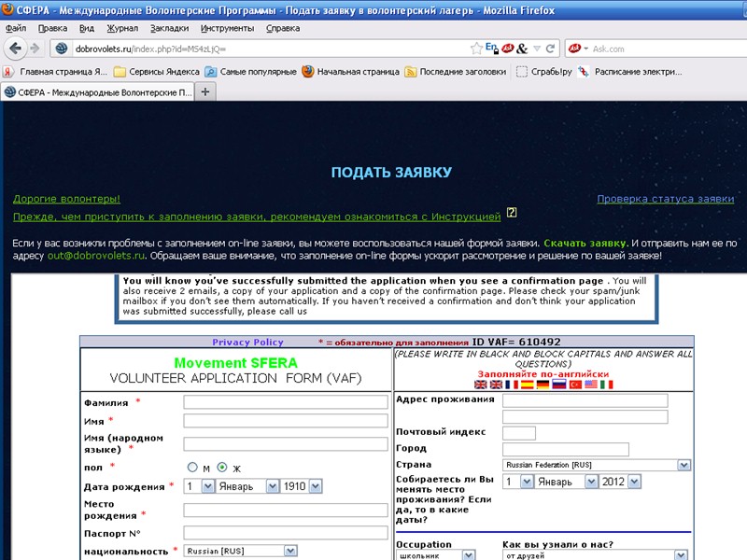Open the Самые популярные bookmark
The image size is (747, 560).
(250, 72)
